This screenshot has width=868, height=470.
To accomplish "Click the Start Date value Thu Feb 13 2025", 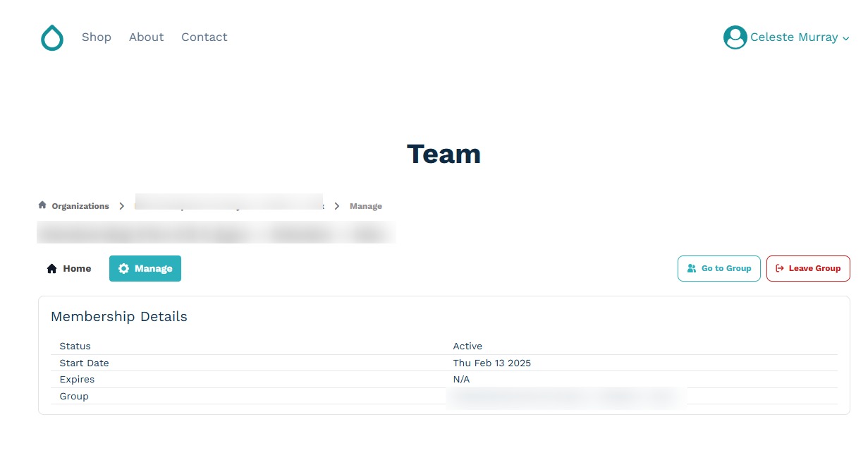I will [491, 363].
